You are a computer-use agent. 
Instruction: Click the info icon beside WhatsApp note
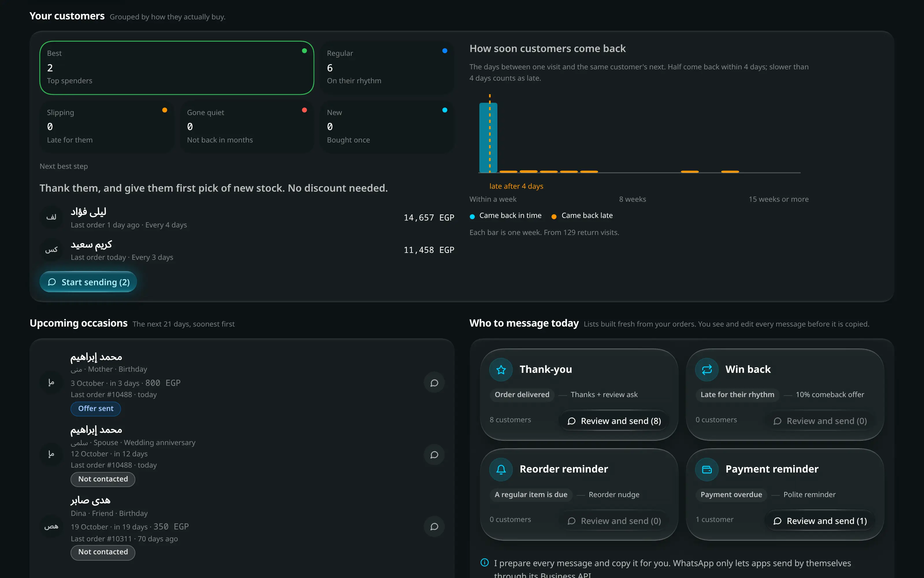point(484,562)
